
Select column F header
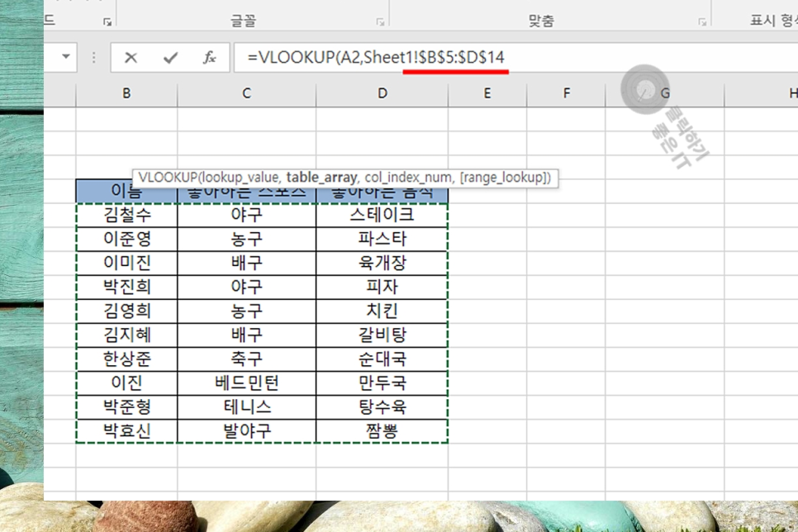[566, 93]
